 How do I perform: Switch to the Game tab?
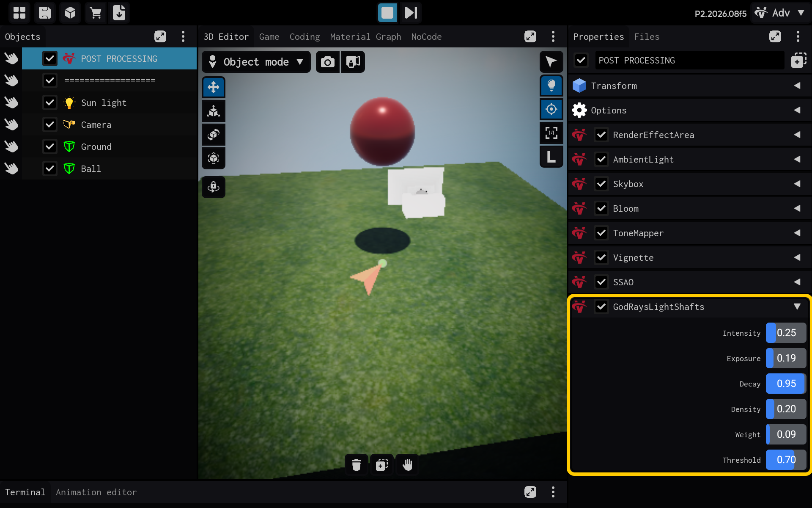click(269, 37)
